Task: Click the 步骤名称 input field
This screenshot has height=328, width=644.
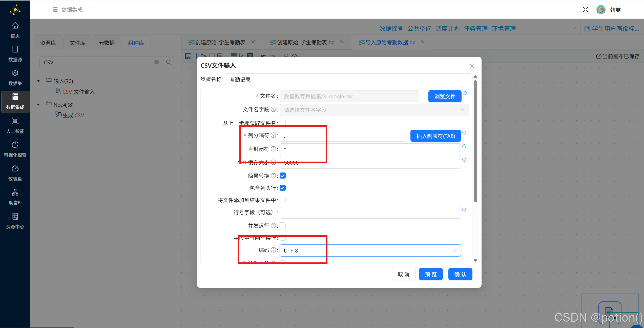Action: [348, 80]
